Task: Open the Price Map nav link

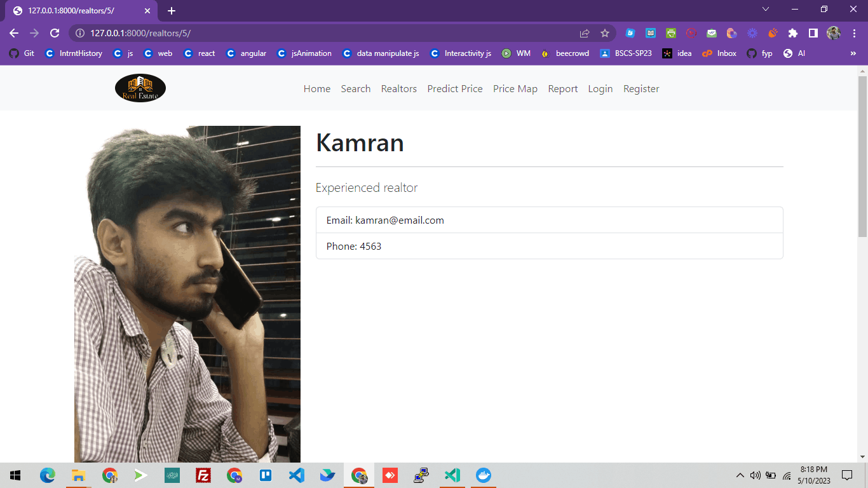Action: click(515, 89)
